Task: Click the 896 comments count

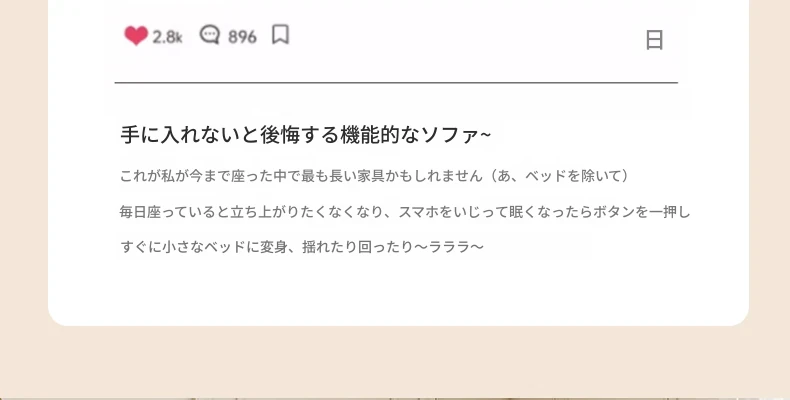Action: (x=242, y=37)
